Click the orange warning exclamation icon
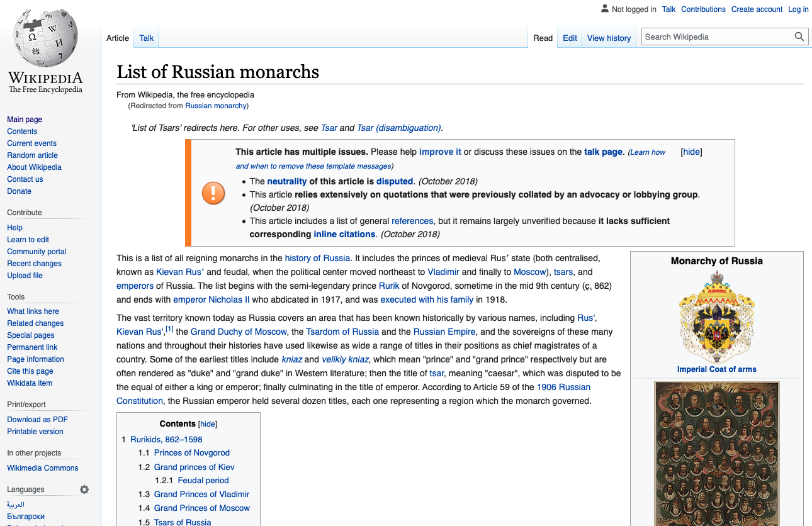 click(213, 193)
